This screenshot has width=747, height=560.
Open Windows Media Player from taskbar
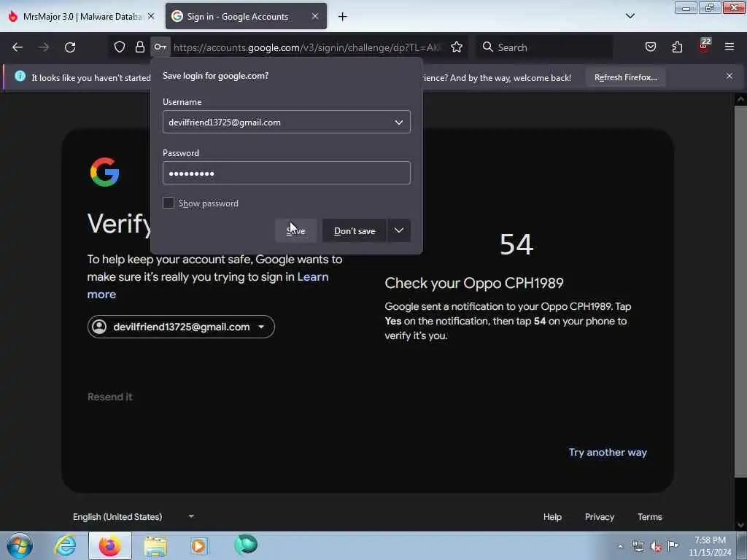pyautogui.click(x=199, y=546)
